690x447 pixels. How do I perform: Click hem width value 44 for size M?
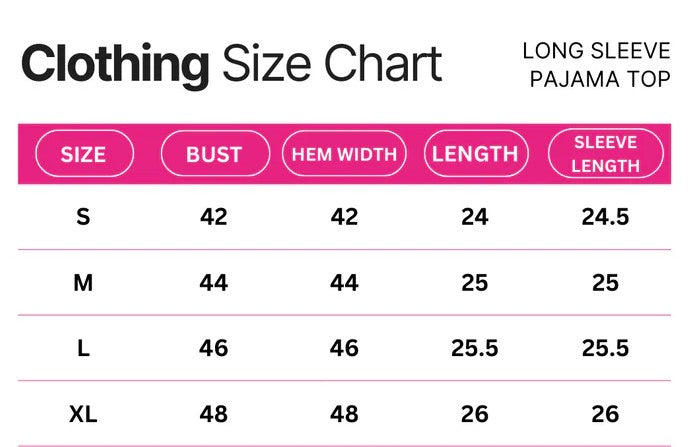344,283
